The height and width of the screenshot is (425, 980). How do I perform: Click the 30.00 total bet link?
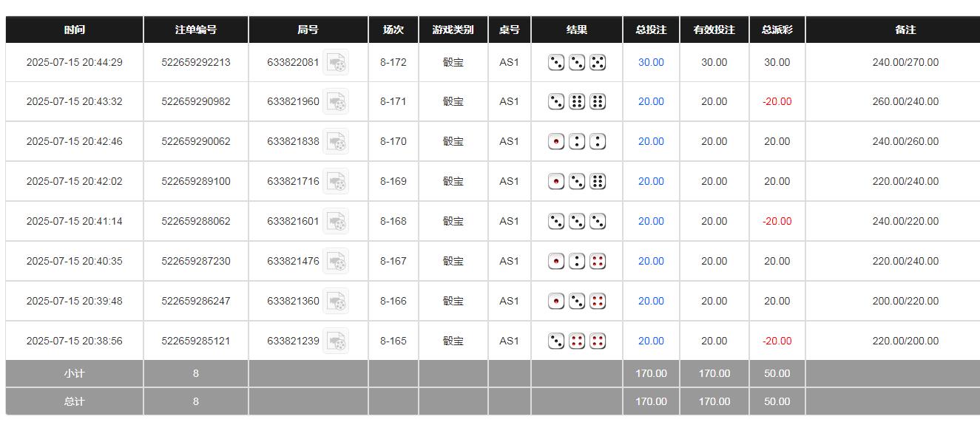[651, 63]
